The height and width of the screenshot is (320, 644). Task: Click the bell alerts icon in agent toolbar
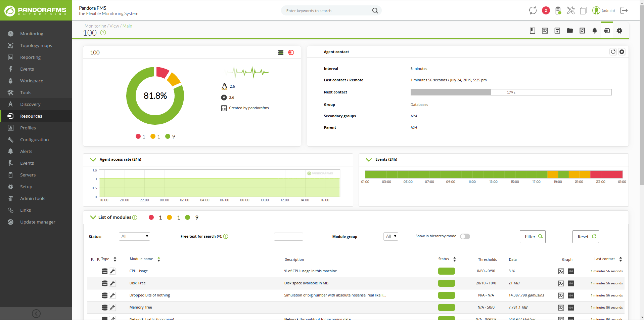(595, 31)
